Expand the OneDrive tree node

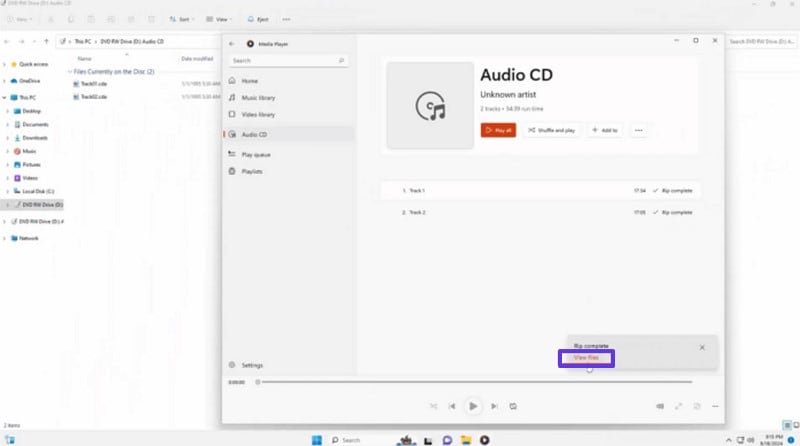(x=5, y=81)
